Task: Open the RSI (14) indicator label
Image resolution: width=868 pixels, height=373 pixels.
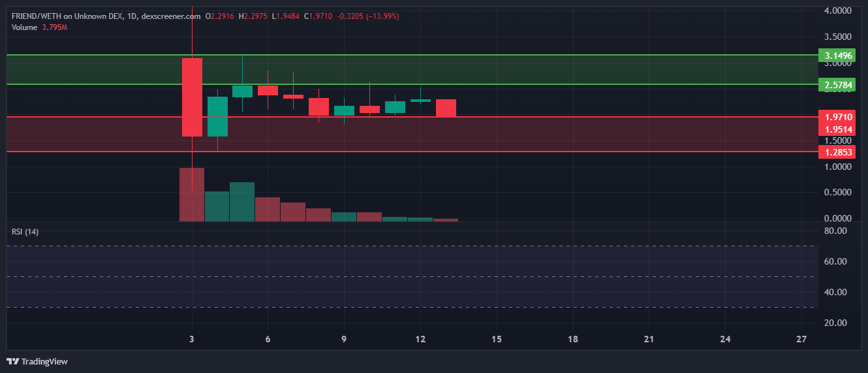Action: tap(26, 232)
